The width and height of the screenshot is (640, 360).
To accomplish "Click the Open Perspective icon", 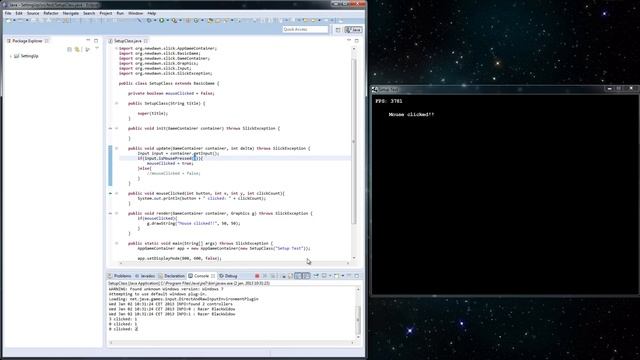I will (x=338, y=30).
